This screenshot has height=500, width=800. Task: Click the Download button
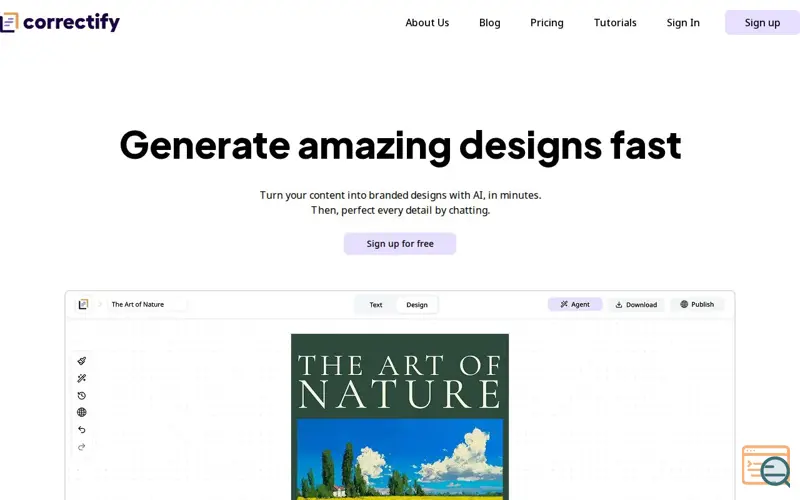point(636,305)
